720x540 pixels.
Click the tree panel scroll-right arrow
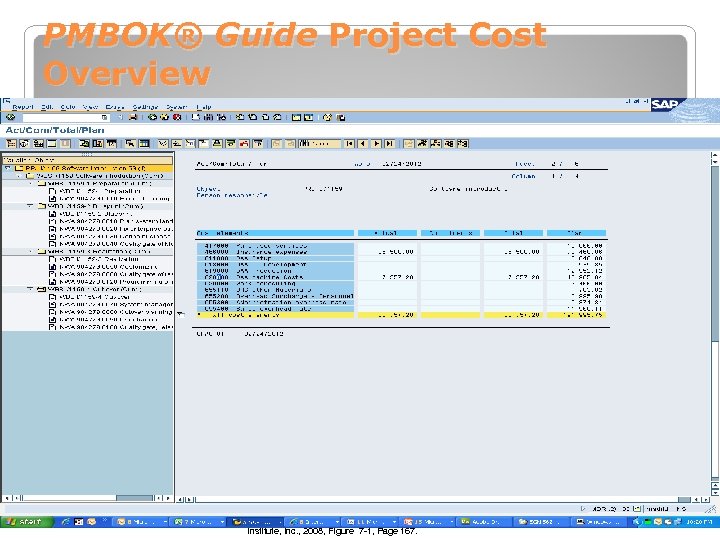tap(168, 498)
